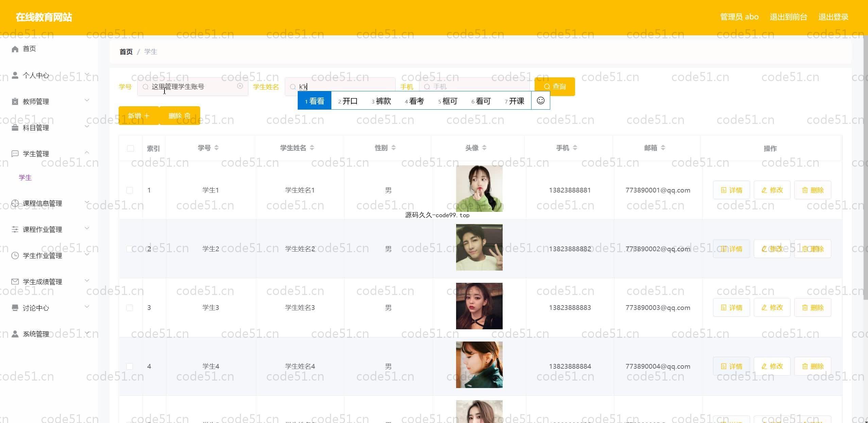Tick the checkbox for row 学生4
Screen dimensions: 868x423
click(x=130, y=366)
